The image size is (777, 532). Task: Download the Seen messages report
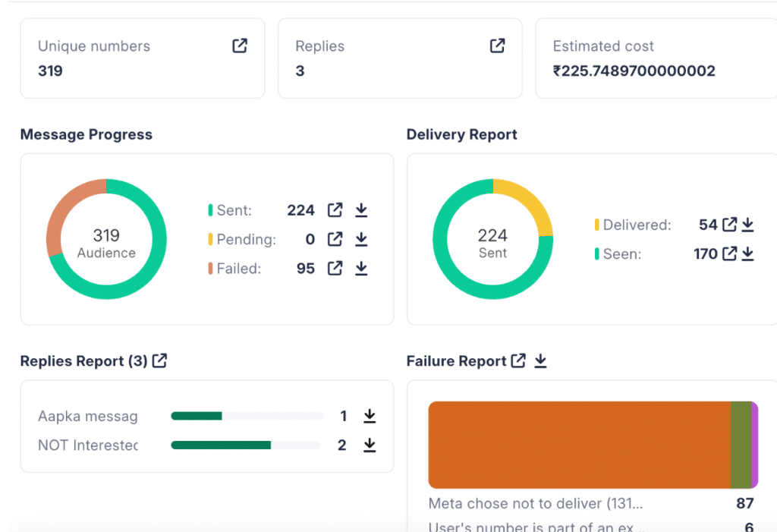(x=747, y=253)
